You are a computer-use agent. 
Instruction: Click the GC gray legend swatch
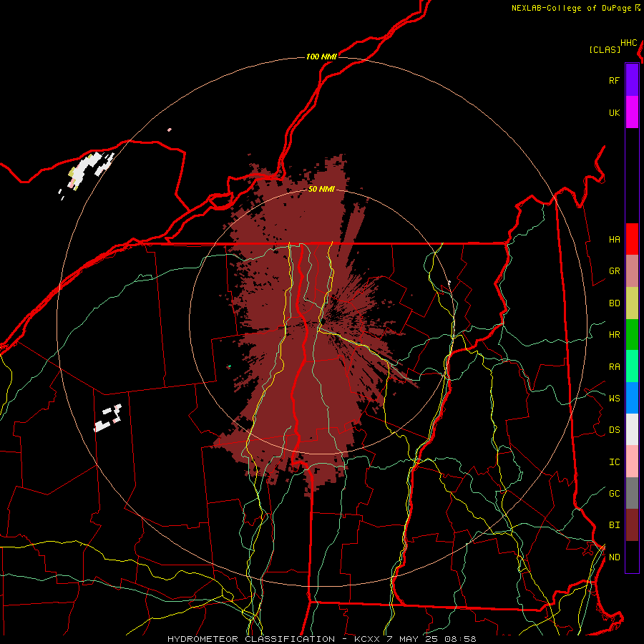point(632,493)
